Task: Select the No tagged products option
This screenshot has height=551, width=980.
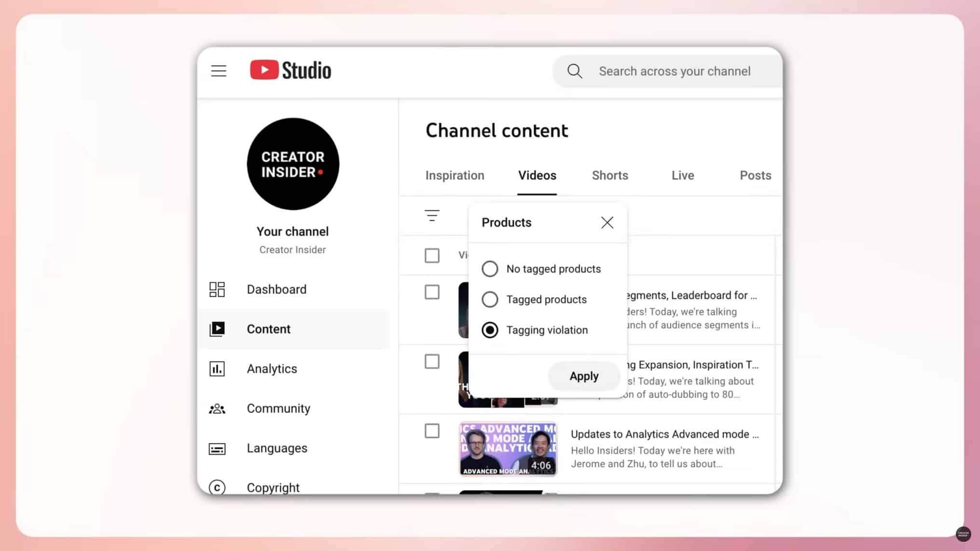Action: [x=490, y=269]
